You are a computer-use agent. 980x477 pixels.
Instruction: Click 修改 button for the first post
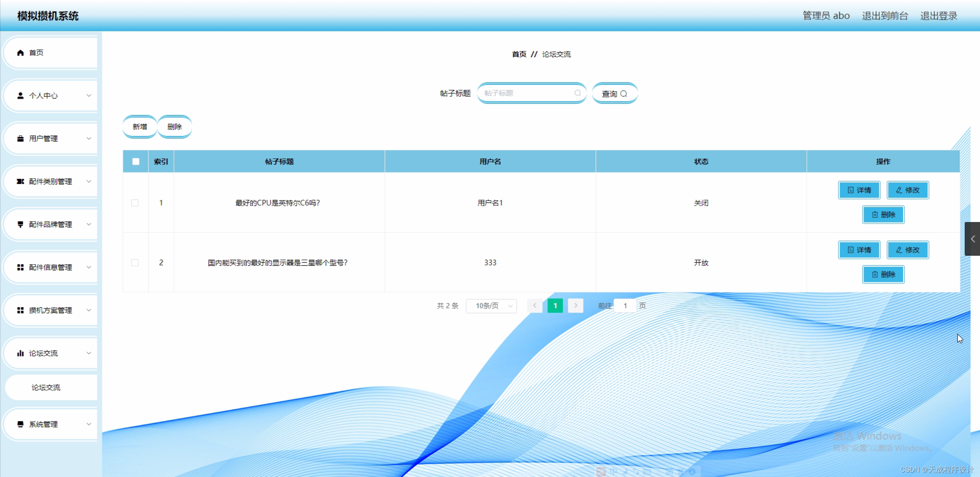pyautogui.click(x=908, y=190)
